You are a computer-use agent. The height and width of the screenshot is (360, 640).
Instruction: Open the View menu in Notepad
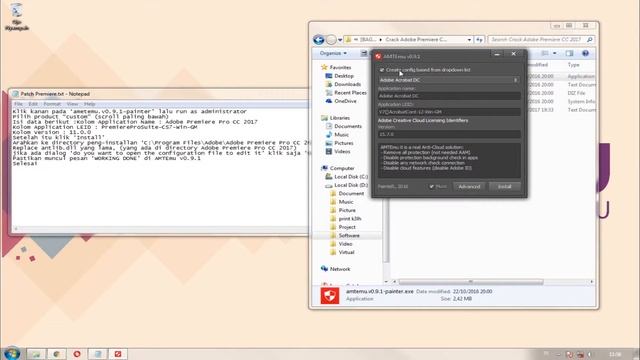coord(72,104)
